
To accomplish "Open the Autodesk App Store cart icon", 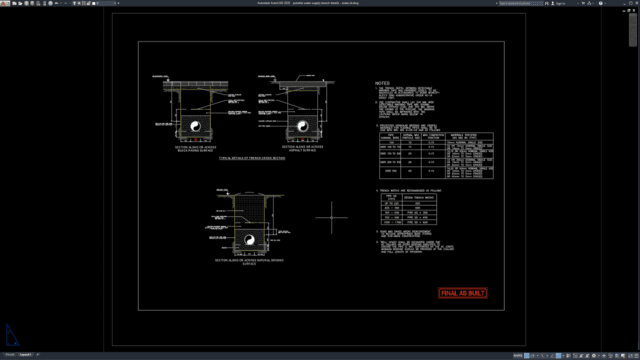I will [x=583, y=3].
